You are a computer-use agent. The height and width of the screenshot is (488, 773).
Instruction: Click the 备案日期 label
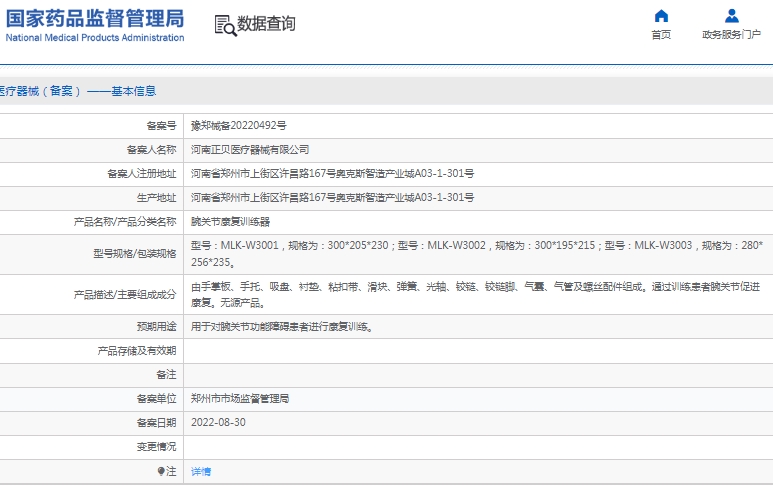(156, 423)
